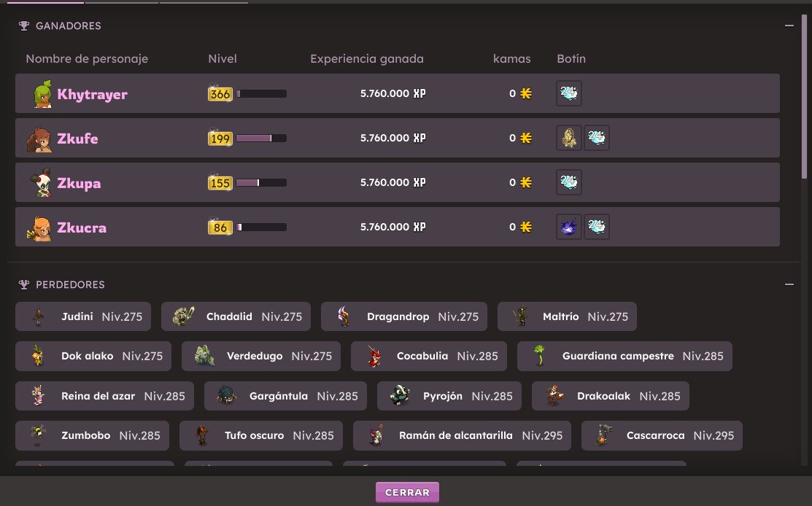This screenshot has width=812, height=506.
Task: Click Judini's Niv.275 level text
Action: click(123, 316)
